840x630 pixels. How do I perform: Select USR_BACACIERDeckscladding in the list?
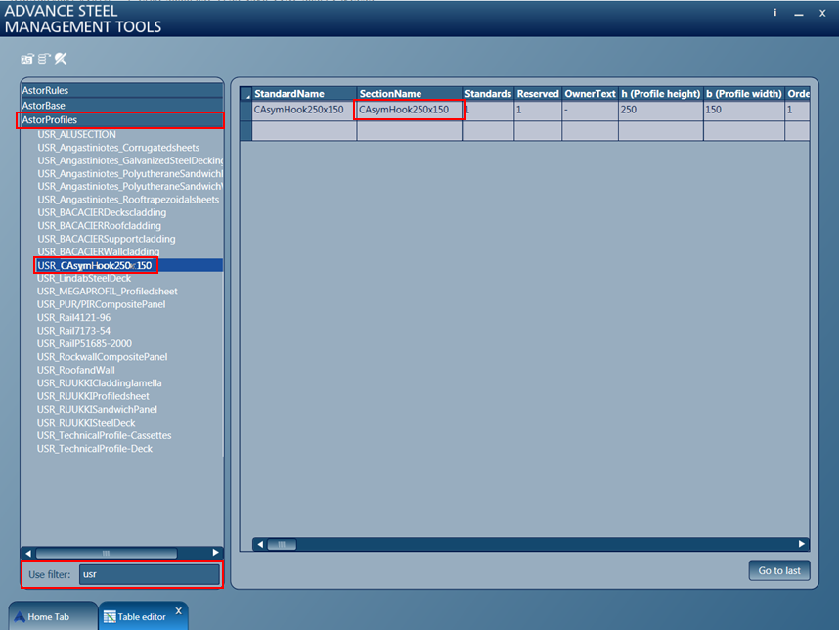pyautogui.click(x=102, y=212)
